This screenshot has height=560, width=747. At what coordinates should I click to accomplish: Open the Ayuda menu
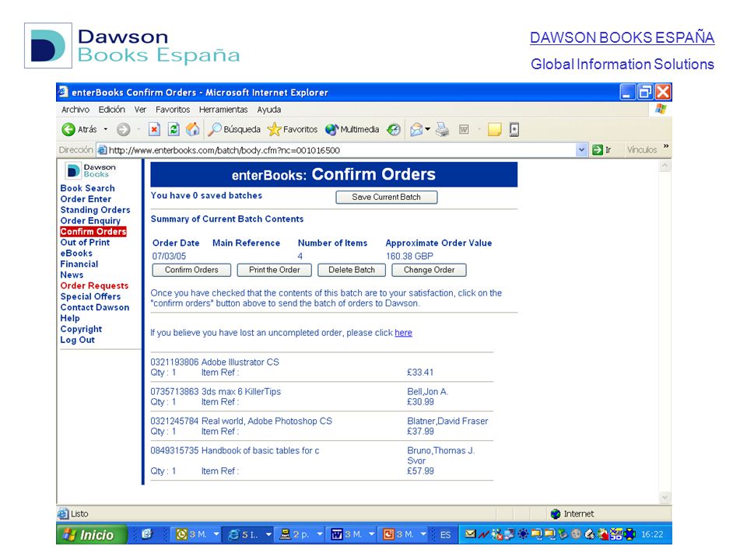tap(269, 110)
